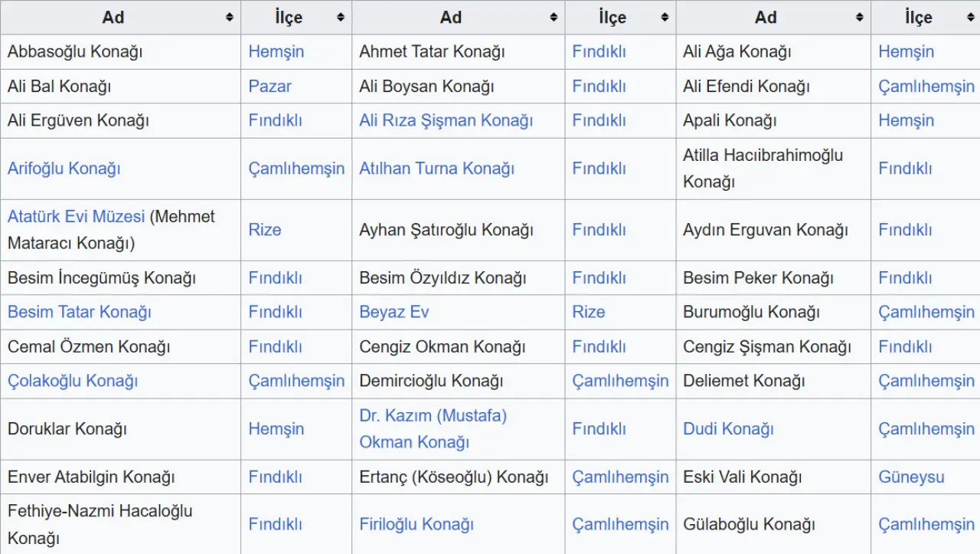
Task: Click Rize next to Atatürk Evi Müzesi
Action: pyautogui.click(x=264, y=230)
